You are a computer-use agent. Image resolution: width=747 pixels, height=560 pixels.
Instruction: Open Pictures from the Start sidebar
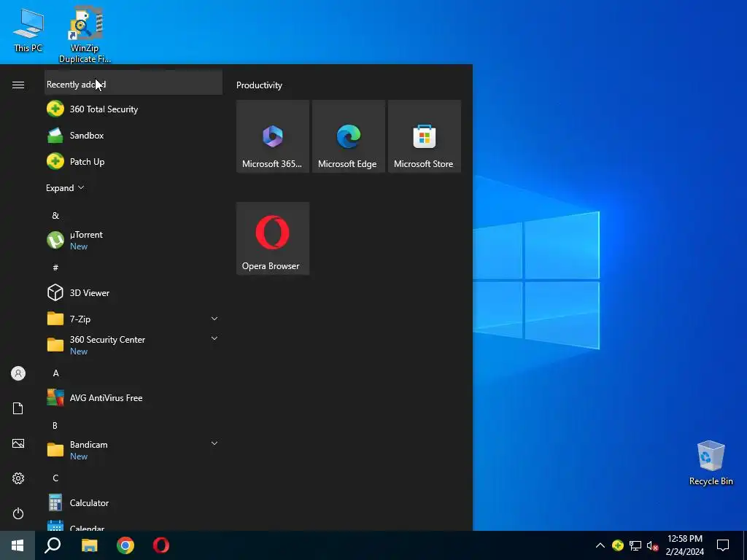click(x=18, y=443)
